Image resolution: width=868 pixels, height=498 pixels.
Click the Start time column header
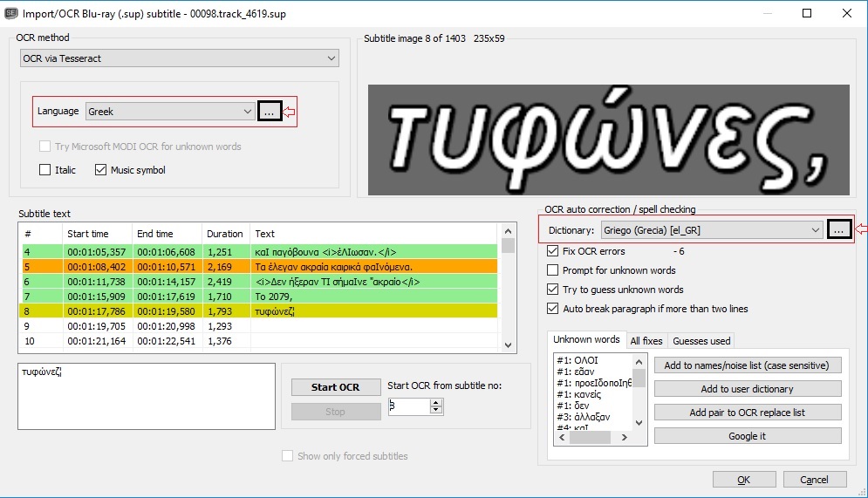(x=97, y=234)
